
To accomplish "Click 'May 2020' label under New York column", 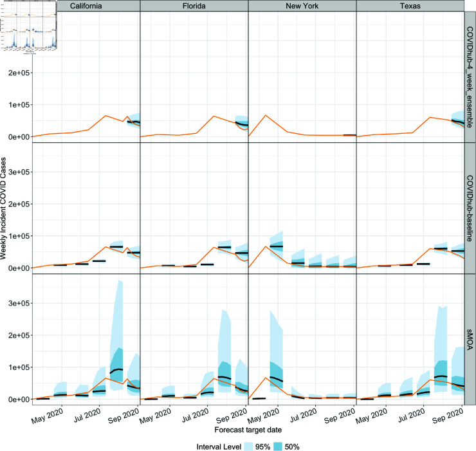I will point(264,416).
